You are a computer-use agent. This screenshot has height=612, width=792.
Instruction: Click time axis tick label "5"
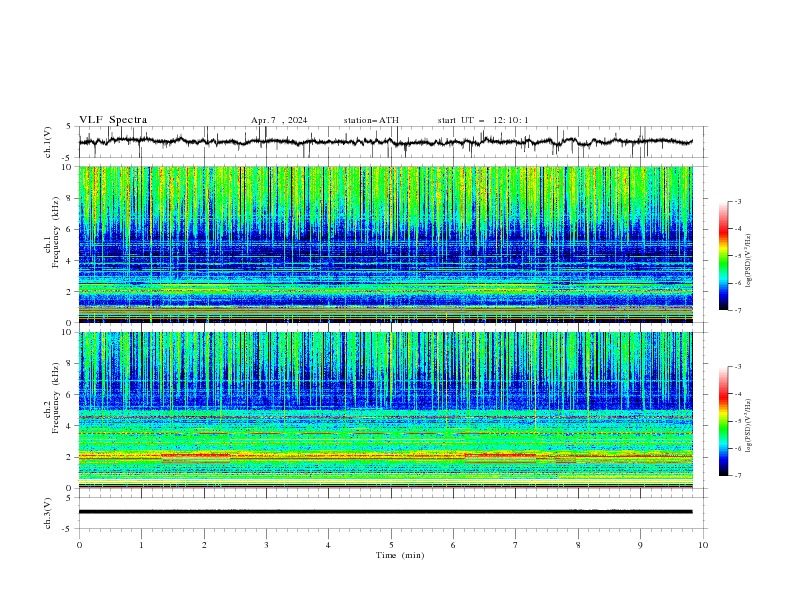(391, 545)
